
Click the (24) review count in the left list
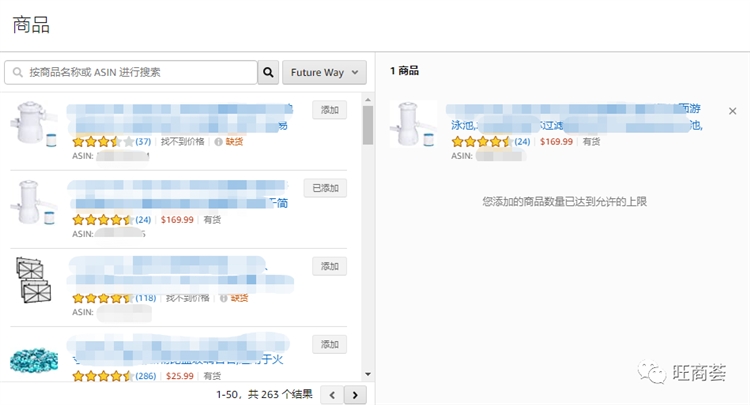point(143,220)
